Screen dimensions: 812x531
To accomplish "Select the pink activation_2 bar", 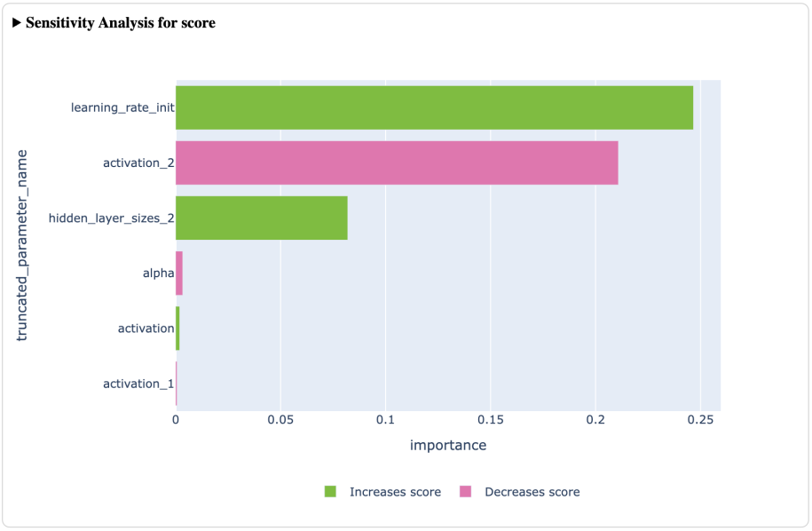I will tap(397, 162).
